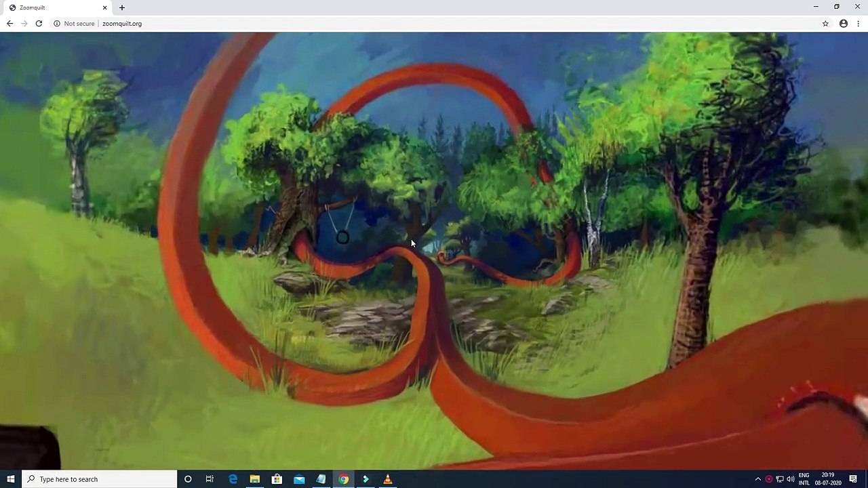Bookmark this page with the star icon
This screenshot has width=868, height=488.
(x=825, y=24)
